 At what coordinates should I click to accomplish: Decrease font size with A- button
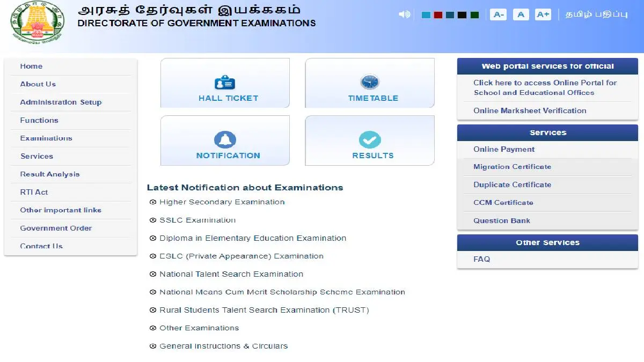coord(498,14)
